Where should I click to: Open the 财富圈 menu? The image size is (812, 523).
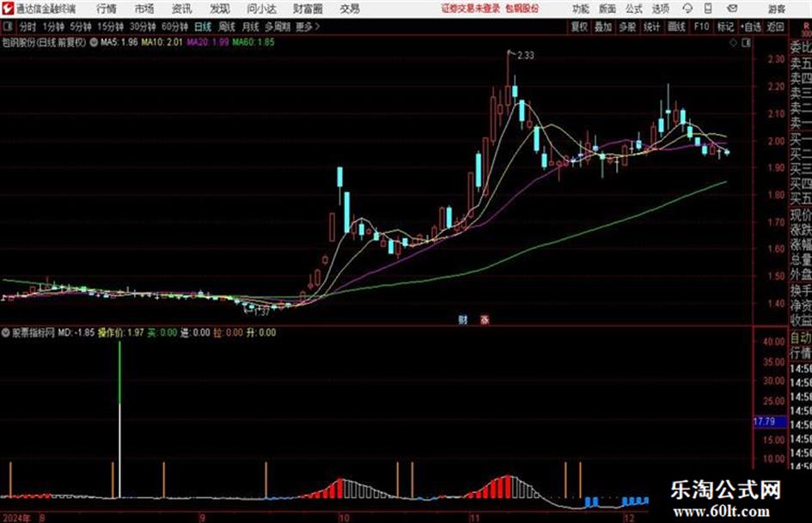pyautogui.click(x=308, y=9)
